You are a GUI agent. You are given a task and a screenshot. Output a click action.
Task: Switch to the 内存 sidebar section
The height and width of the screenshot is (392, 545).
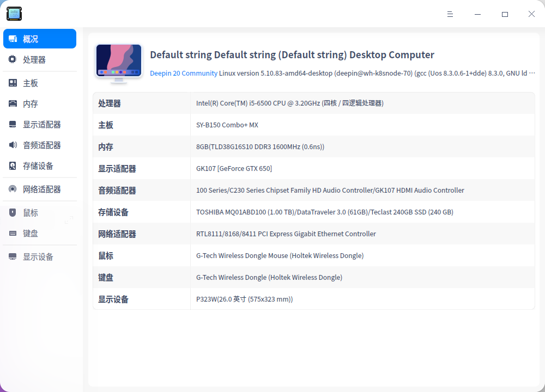40,103
